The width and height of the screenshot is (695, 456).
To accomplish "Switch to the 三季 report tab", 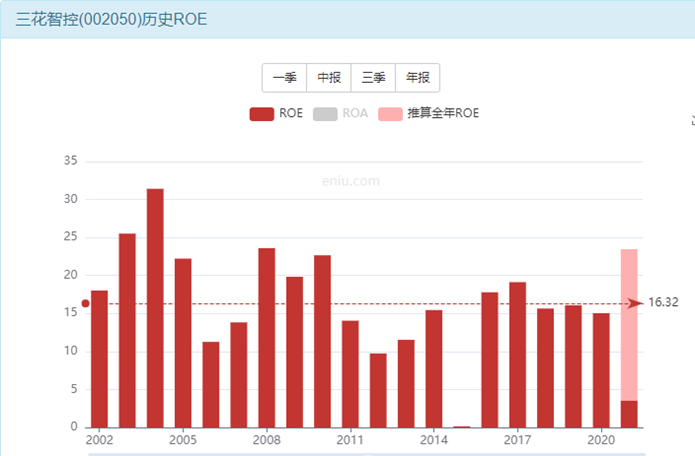I will pos(373,78).
